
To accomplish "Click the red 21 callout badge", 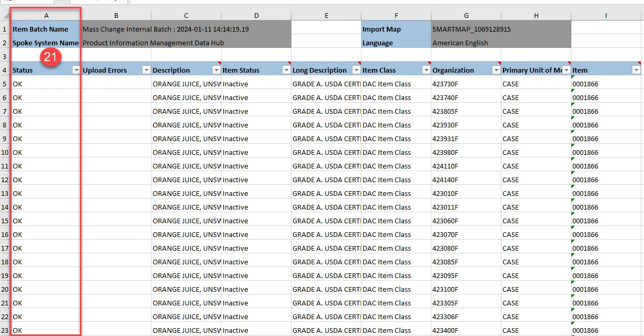I will point(50,57).
